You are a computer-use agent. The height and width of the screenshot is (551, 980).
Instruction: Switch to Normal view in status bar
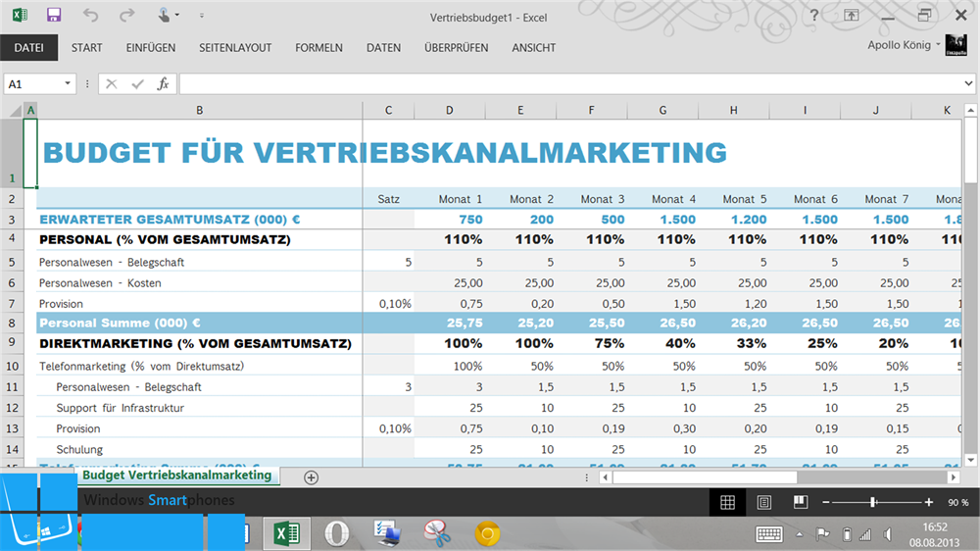click(727, 502)
